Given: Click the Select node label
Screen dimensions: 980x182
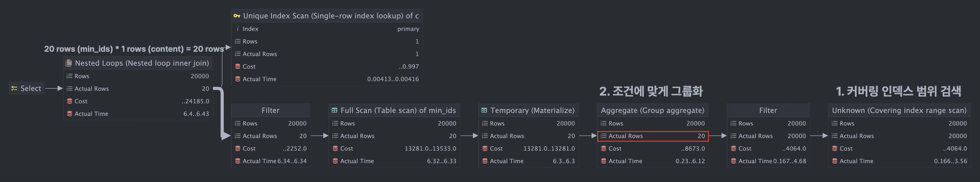Looking at the screenshot, I should [30, 88].
